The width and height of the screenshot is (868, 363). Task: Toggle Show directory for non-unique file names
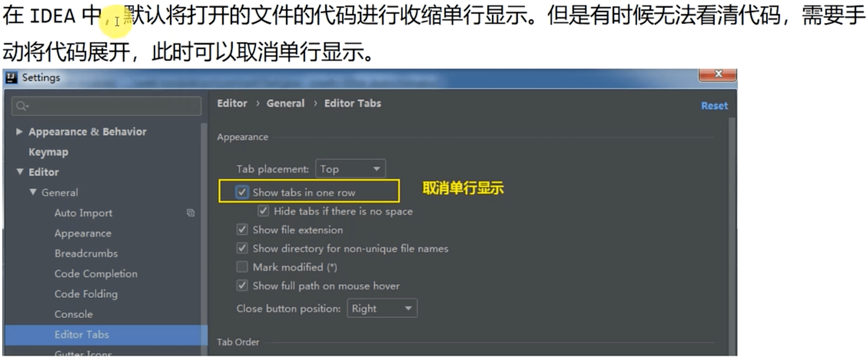[242, 248]
